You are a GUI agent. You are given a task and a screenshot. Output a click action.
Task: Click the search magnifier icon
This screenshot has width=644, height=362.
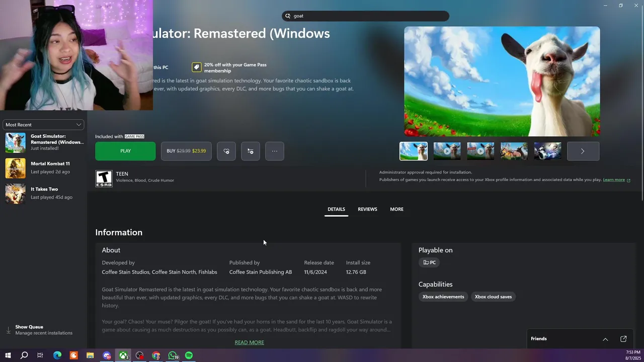click(x=288, y=16)
